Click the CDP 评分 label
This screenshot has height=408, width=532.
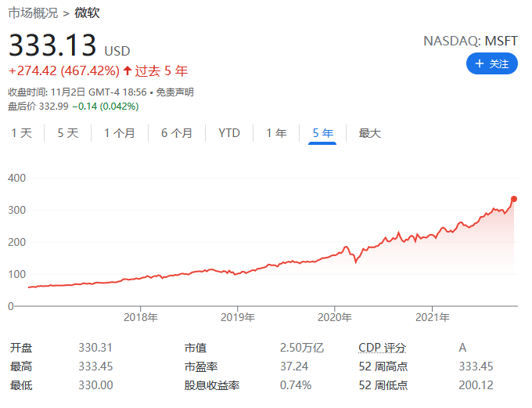382,348
